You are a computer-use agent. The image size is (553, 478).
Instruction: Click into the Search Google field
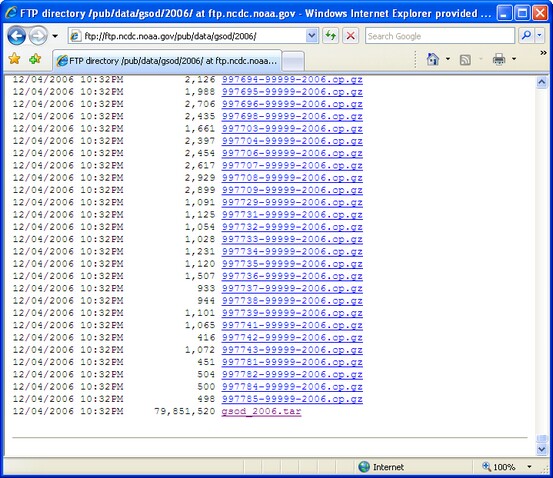click(x=440, y=36)
